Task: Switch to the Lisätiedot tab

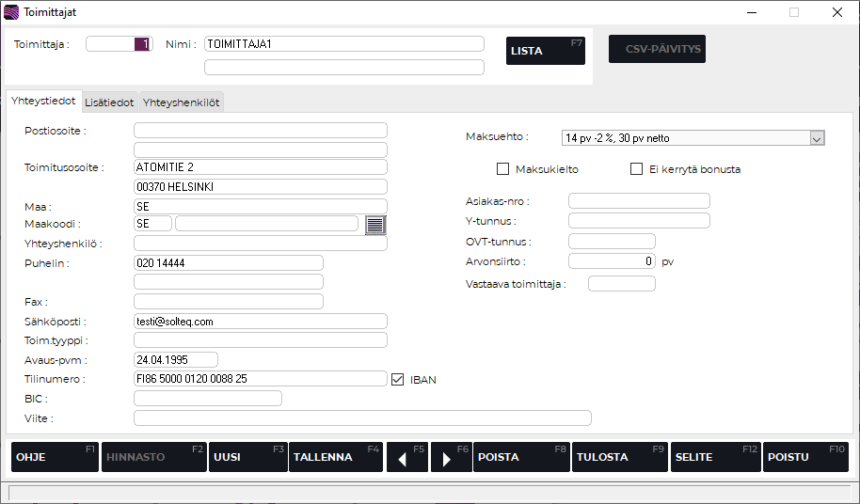Action: click(x=109, y=102)
